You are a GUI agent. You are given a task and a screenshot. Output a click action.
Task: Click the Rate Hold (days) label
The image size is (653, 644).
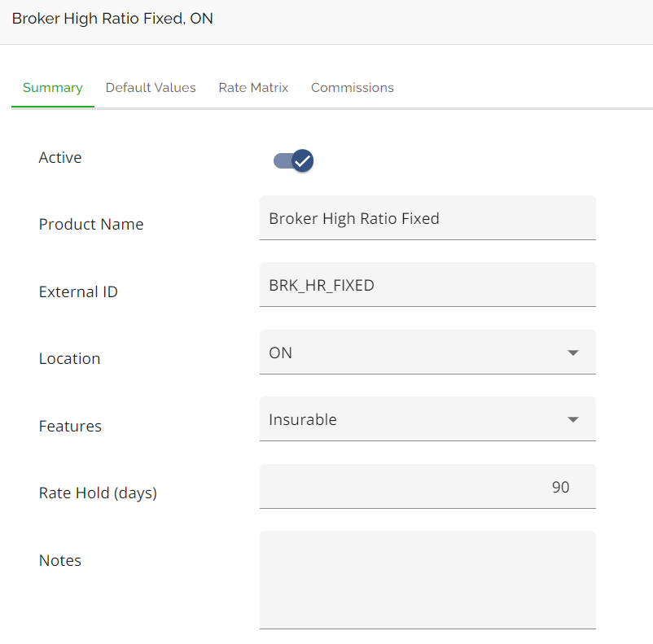coord(98,493)
